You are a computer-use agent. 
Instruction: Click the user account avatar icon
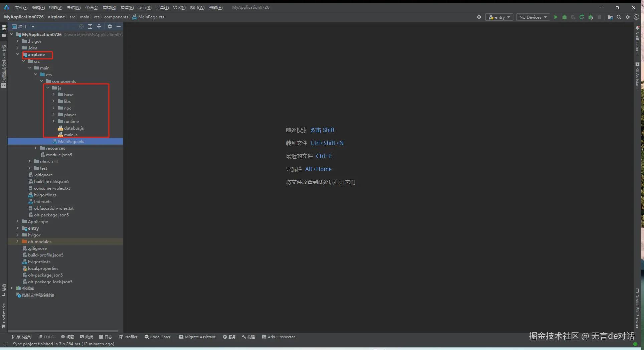point(636,17)
